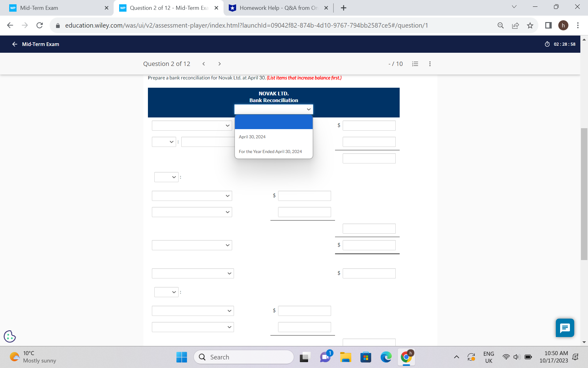This screenshot has height=368, width=588.
Task: Click the browser reload button
Action: 40,25
